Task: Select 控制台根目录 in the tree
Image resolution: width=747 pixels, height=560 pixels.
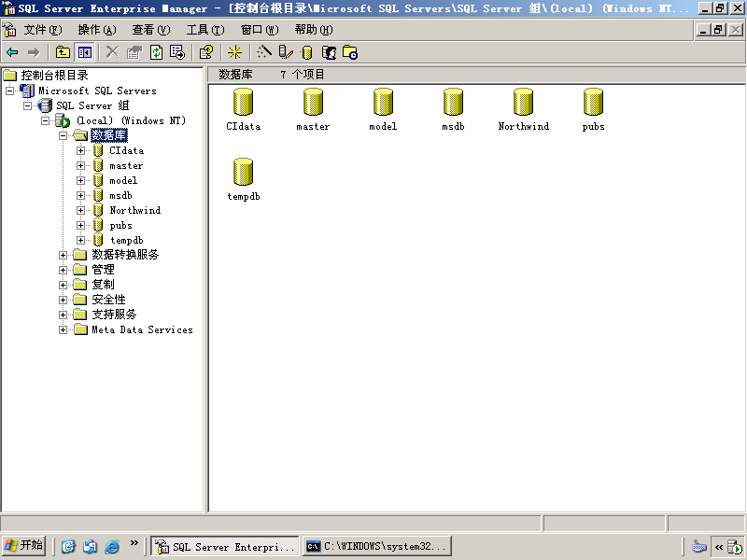Action: (54, 76)
